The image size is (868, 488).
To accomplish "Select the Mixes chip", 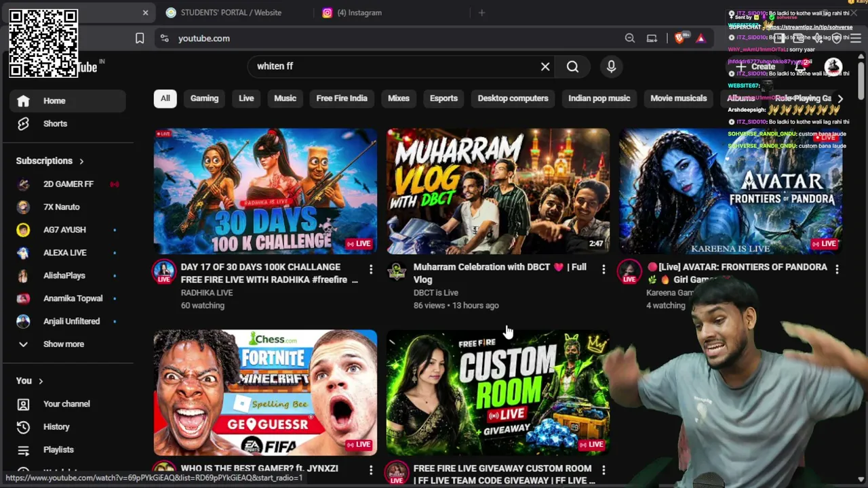I will 399,98.
